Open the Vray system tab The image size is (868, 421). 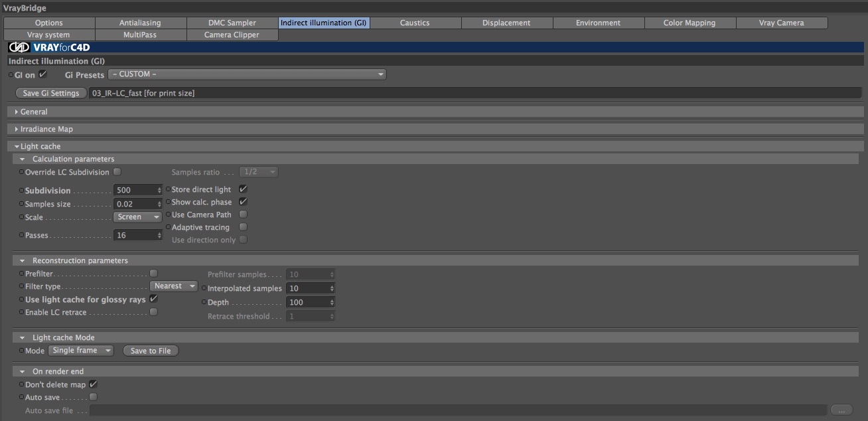pyautogui.click(x=49, y=35)
